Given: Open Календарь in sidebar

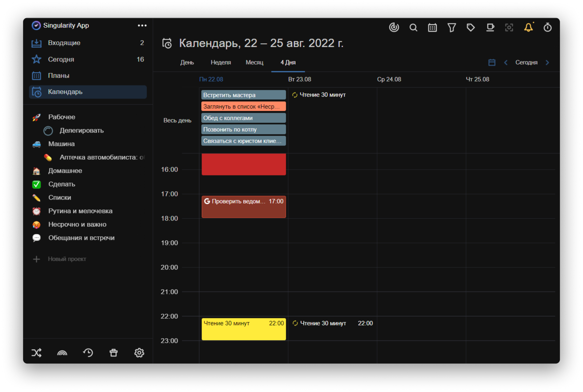Looking at the screenshot, I should (x=88, y=92).
